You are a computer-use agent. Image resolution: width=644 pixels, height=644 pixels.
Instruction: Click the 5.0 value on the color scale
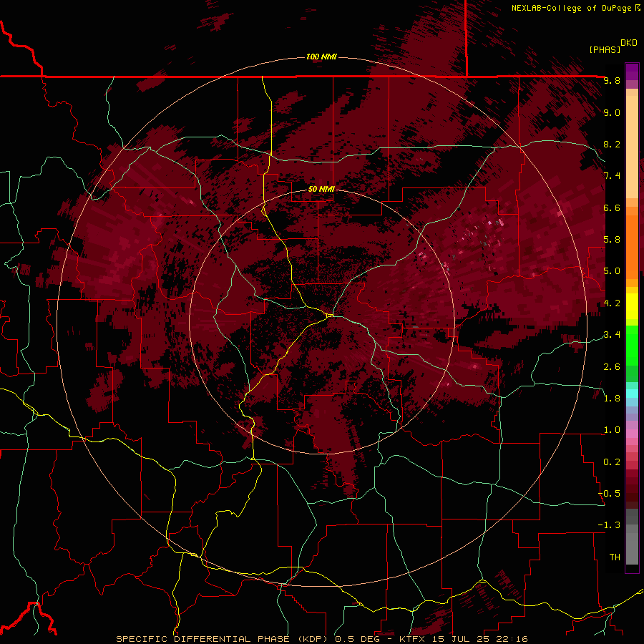[612, 271]
